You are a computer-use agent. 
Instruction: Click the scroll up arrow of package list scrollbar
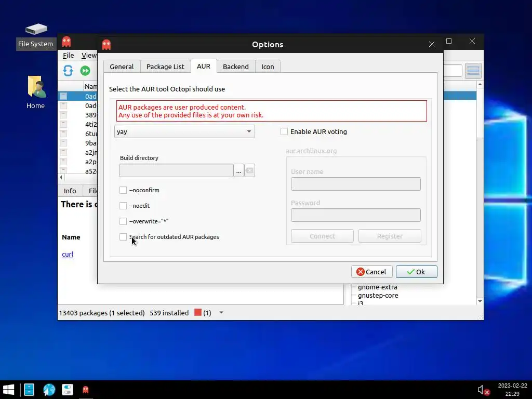pos(480,84)
